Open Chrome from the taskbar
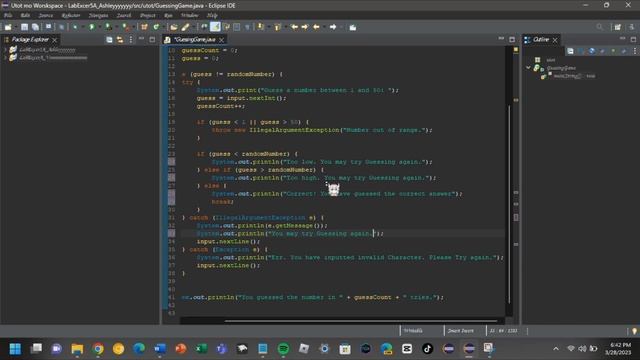 tap(98, 349)
